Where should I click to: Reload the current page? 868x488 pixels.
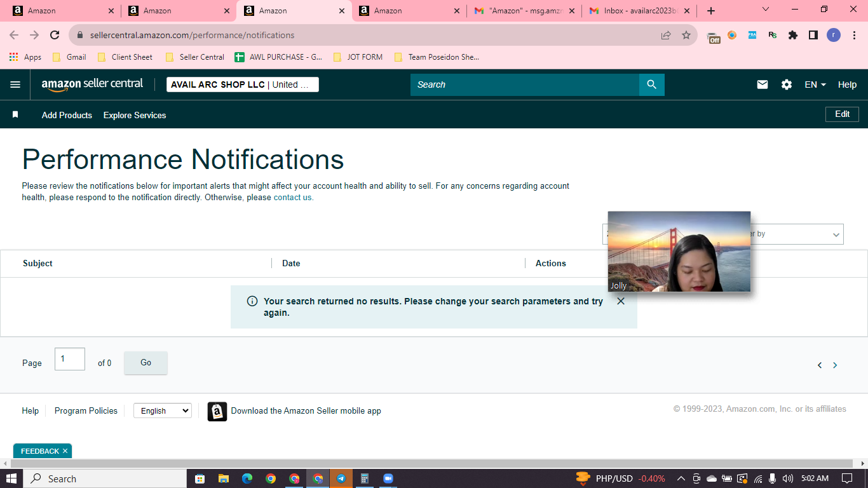click(55, 35)
